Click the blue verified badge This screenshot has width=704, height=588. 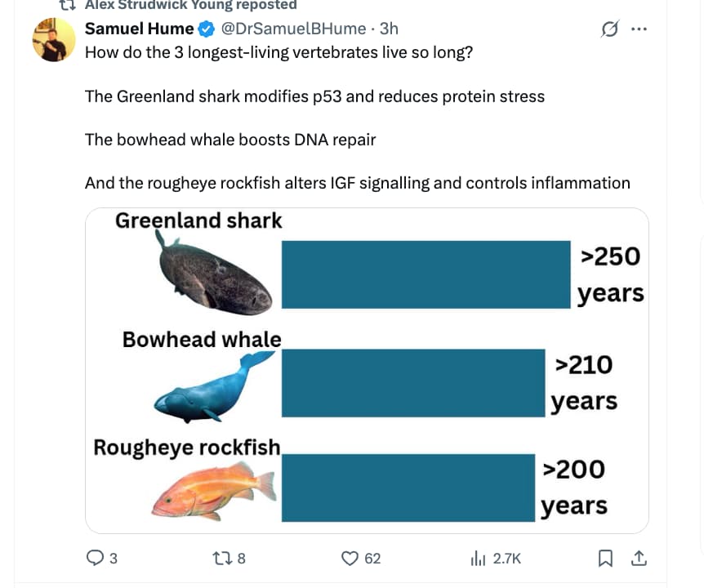pos(207,29)
